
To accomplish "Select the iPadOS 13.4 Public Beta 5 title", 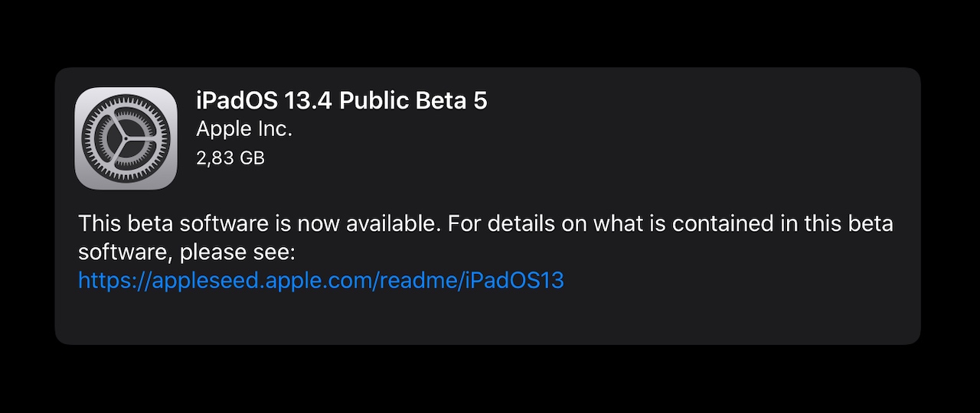I will [x=341, y=101].
